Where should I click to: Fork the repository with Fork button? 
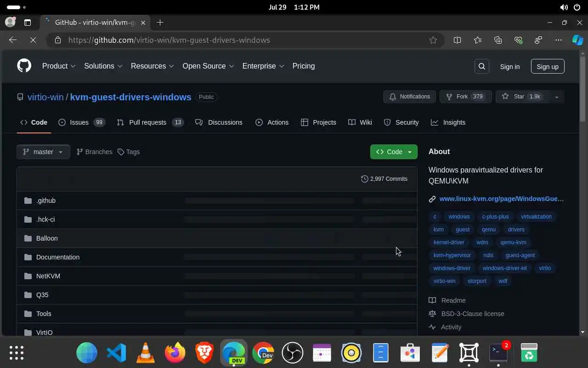(465, 97)
